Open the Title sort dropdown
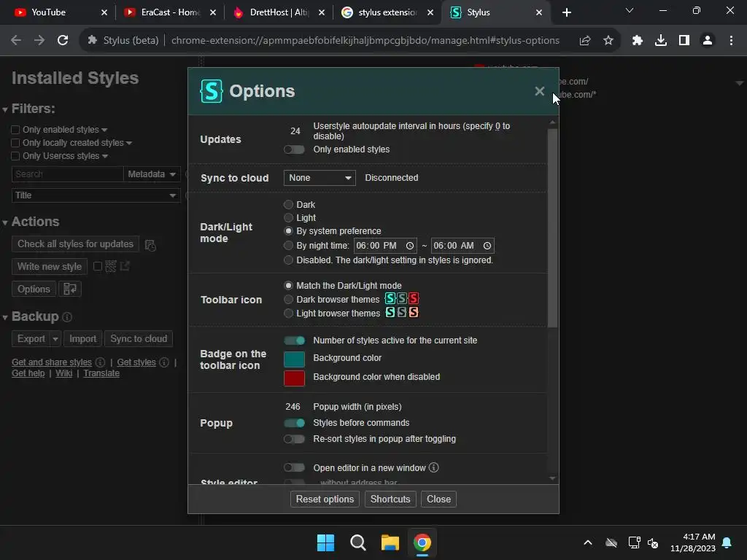The width and height of the screenshot is (747, 560). [96, 195]
